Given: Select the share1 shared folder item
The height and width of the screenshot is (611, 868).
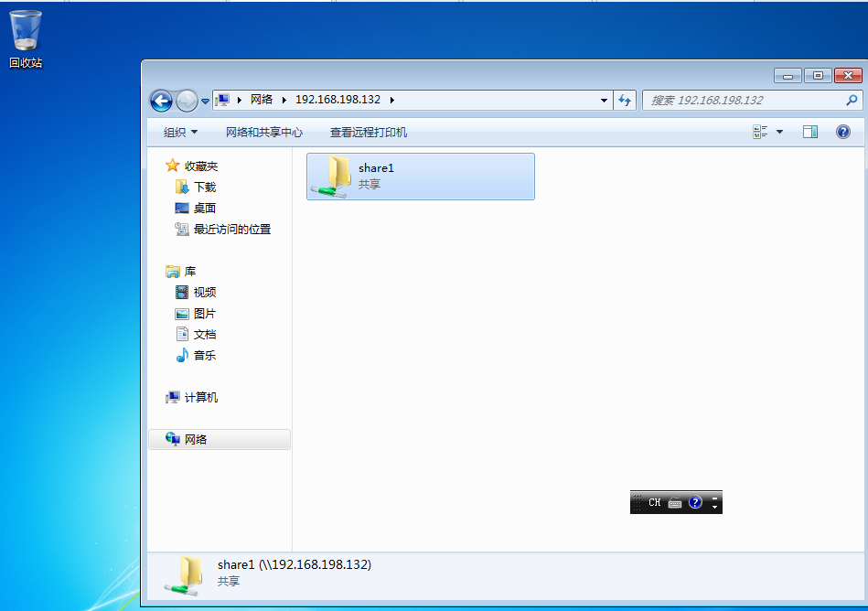Looking at the screenshot, I should pyautogui.click(x=421, y=177).
